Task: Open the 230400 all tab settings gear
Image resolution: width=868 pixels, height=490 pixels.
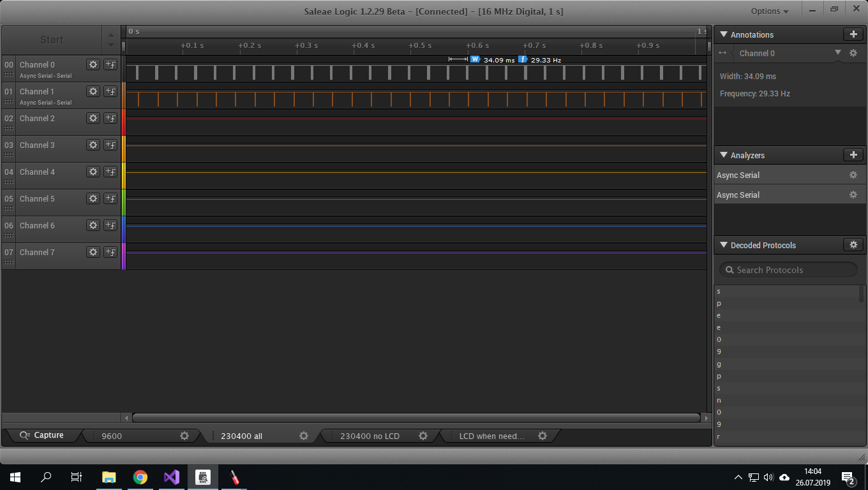Action: click(x=304, y=436)
